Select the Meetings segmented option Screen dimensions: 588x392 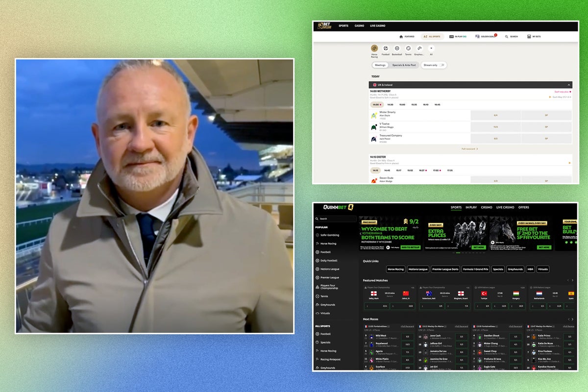click(380, 65)
